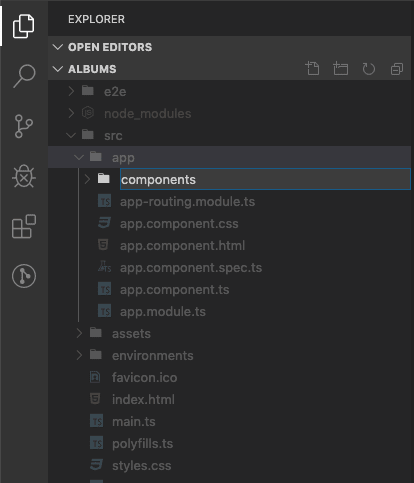Collapse all folders in explorer

[397, 69]
